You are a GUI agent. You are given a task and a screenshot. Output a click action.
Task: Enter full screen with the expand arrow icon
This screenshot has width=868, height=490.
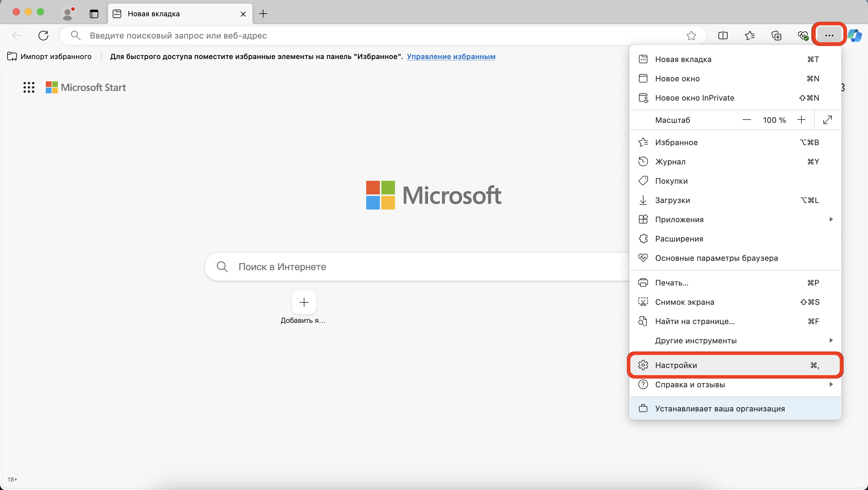pos(828,120)
